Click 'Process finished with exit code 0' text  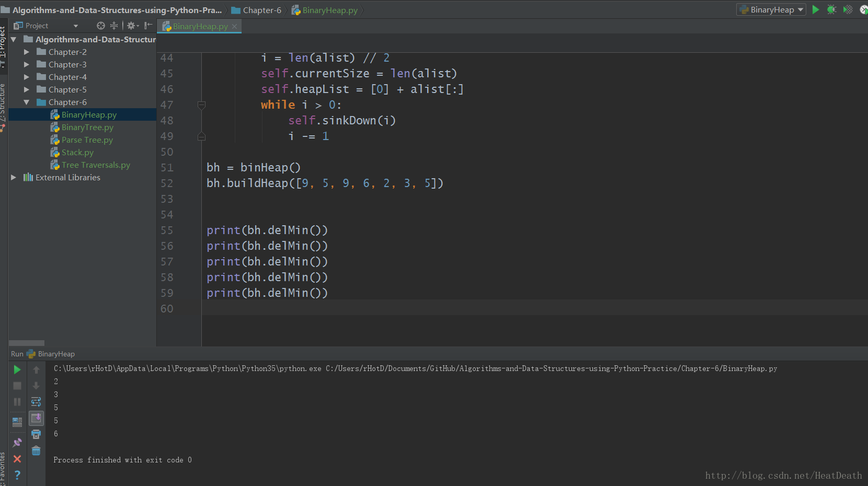tap(122, 460)
